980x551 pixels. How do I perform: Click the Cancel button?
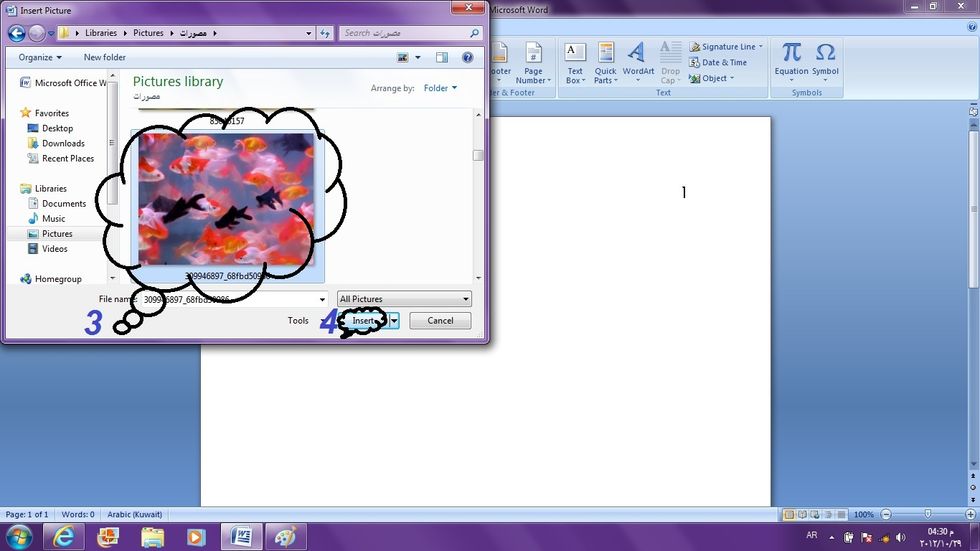click(x=440, y=321)
